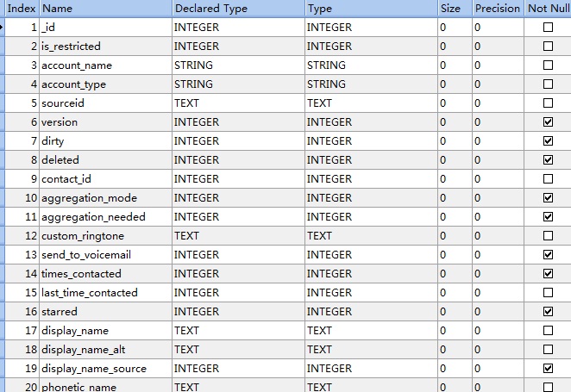The width and height of the screenshot is (571, 392).
Task: Uncheck Not Null for aggregation_needed
Action: pos(548,217)
